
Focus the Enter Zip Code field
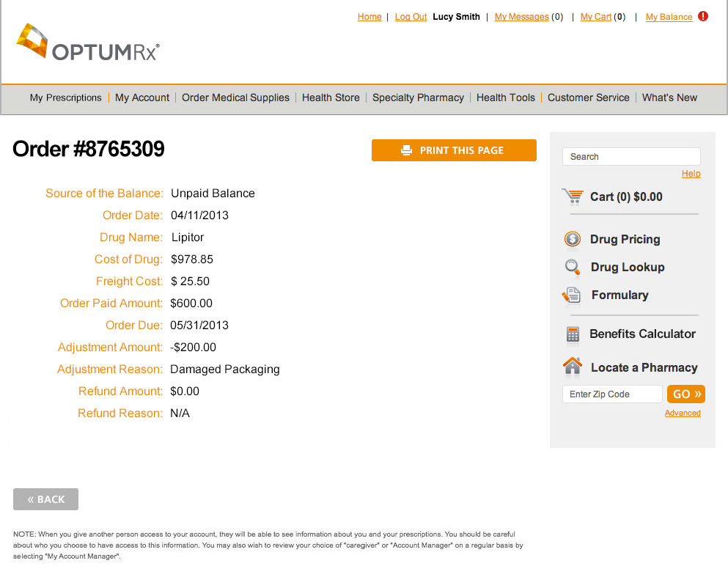point(611,394)
